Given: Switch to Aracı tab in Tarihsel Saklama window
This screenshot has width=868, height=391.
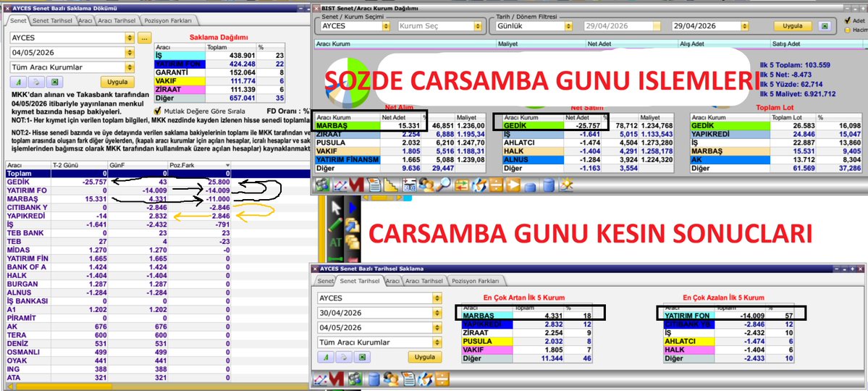Looking at the screenshot, I should click(x=392, y=281).
